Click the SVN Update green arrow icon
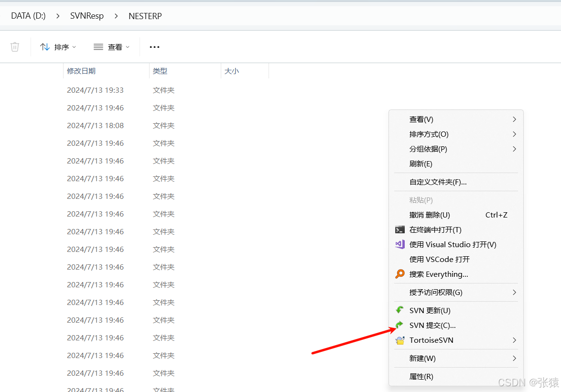Viewport: 561px width, 392px height. click(400, 310)
